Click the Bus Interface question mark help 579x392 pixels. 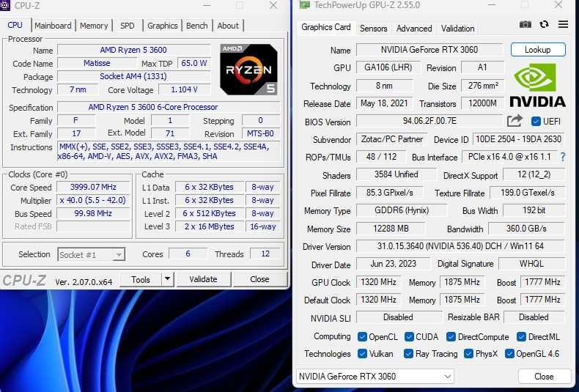click(x=563, y=157)
